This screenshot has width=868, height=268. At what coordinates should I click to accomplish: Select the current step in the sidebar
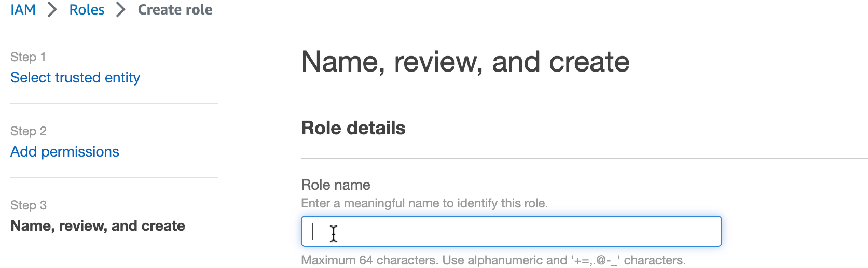coord(98,226)
